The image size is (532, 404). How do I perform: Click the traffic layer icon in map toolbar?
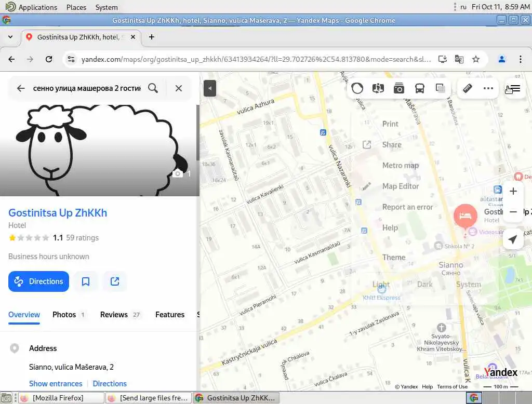tap(357, 88)
